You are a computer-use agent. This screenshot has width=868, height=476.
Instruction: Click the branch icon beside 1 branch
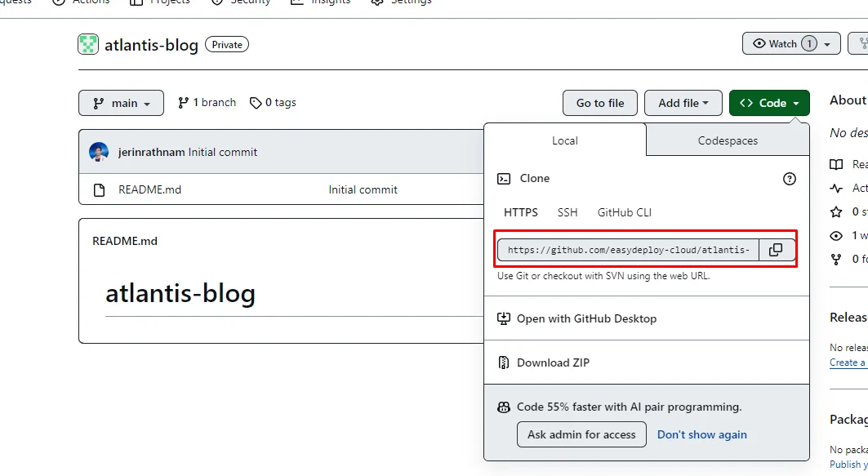(x=183, y=102)
